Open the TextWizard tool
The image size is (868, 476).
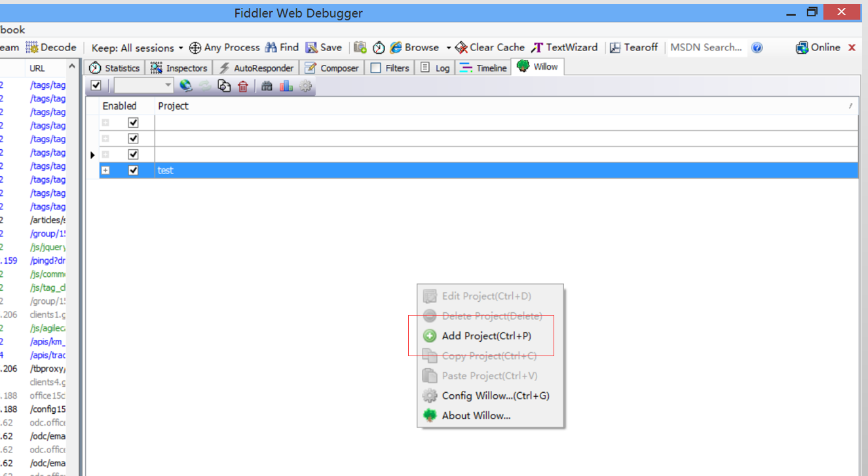(x=564, y=47)
